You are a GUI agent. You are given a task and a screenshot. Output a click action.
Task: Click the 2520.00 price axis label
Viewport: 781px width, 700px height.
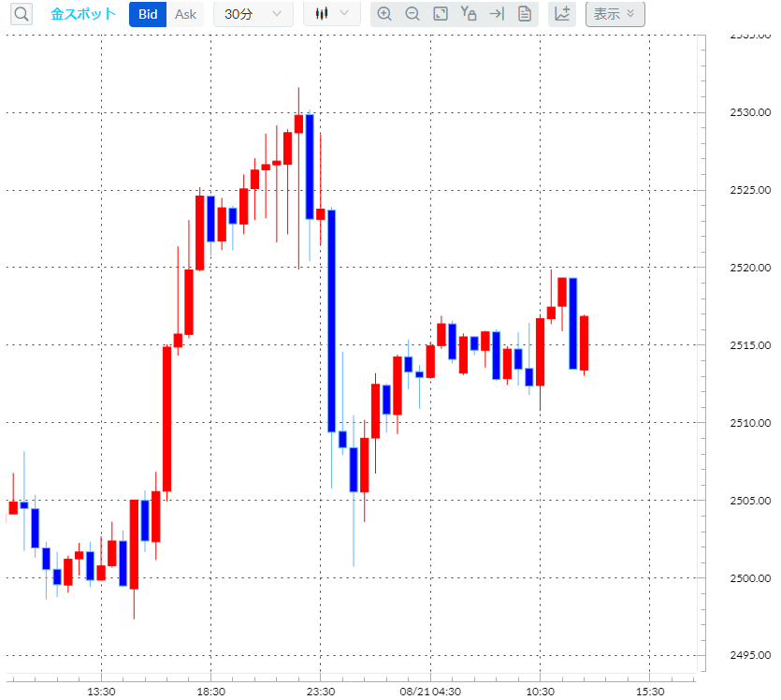tap(750, 268)
